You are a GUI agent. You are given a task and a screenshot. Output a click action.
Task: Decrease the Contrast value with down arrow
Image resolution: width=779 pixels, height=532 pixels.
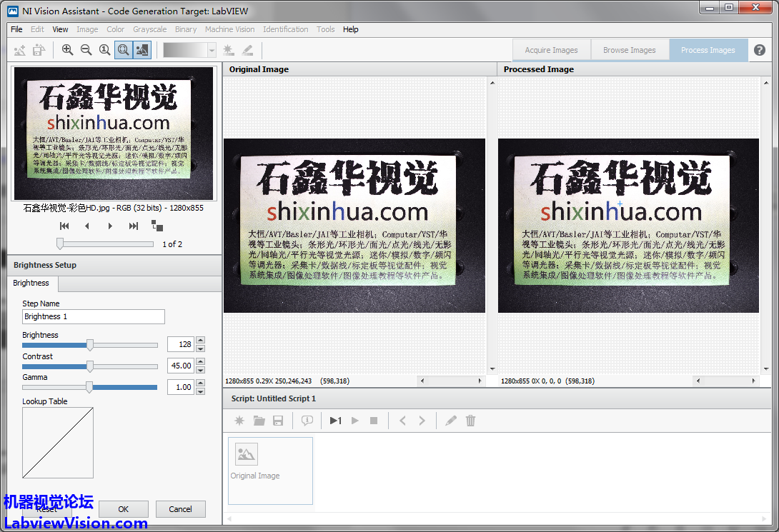point(200,370)
